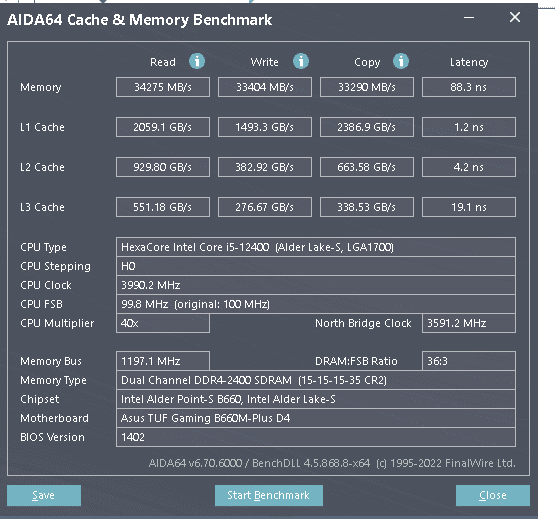The image size is (555, 519).
Task: Select L1 Cache write 1493.3 GB/s
Action: coord(265,127)
